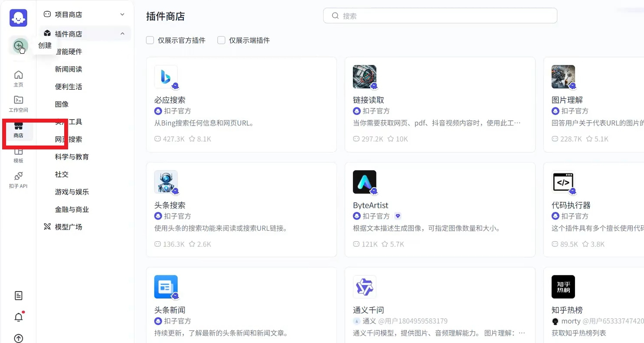Enable 仅展示端插件 checkbox
644x343 pixels.
[x=221, y=40]
